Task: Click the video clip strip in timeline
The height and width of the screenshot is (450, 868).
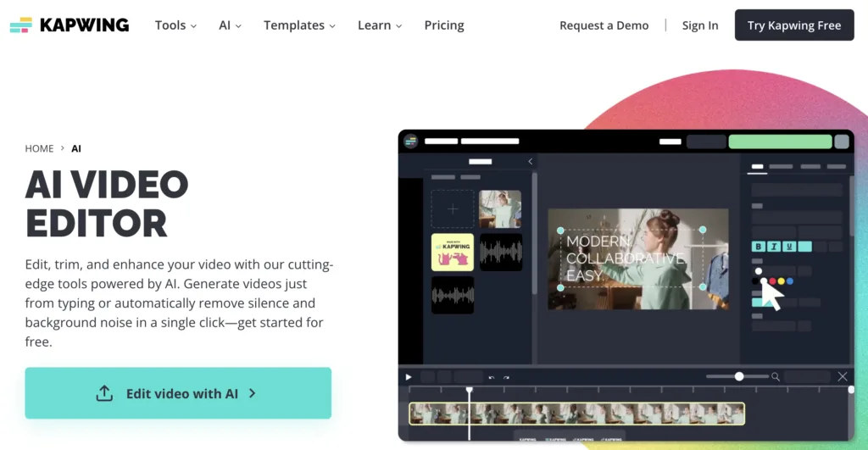Action: click(x=576, y=414)
